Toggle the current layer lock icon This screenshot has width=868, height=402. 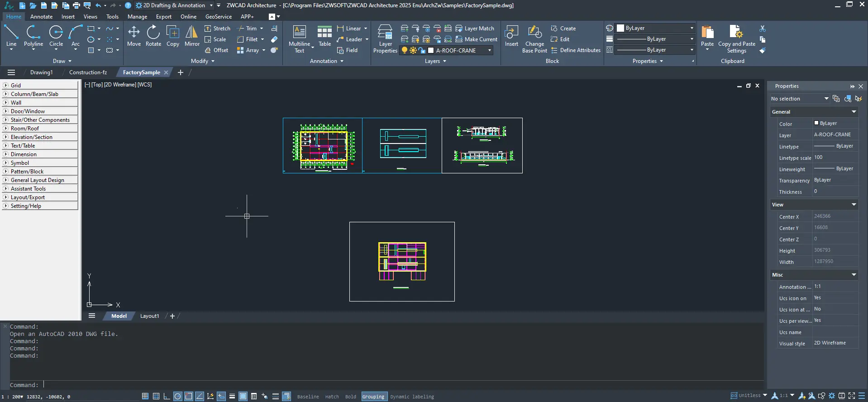point(422,50)
